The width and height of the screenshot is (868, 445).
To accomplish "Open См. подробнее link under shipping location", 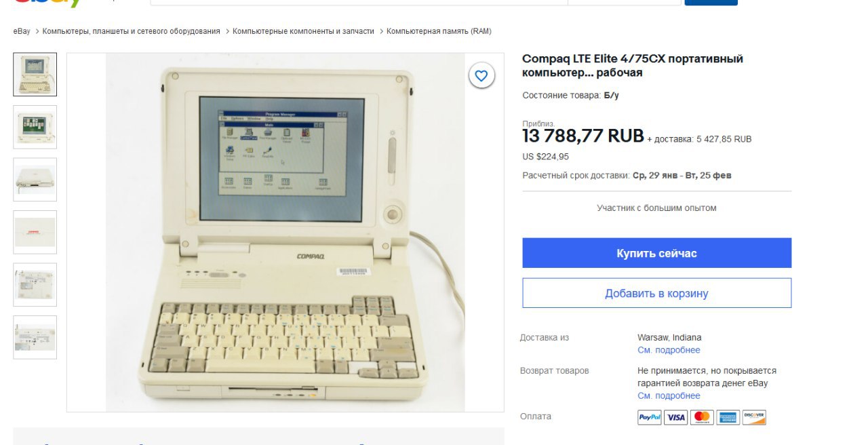I will (x=669, y=350).
